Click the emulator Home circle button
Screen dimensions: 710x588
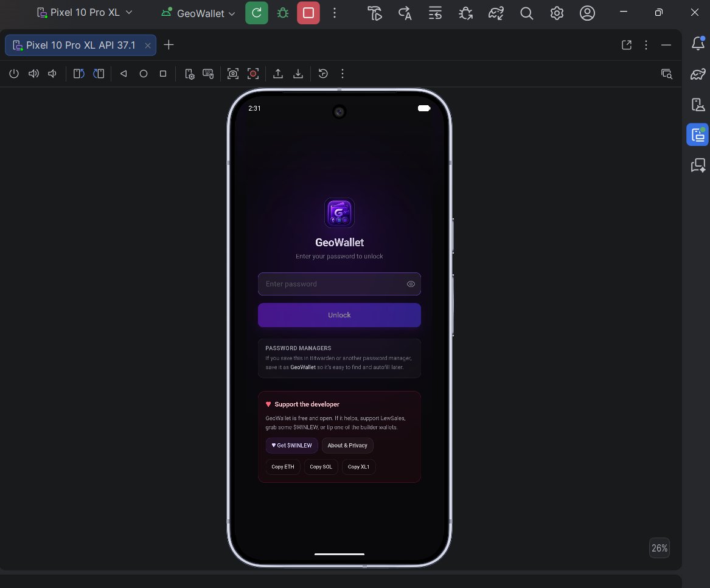144,74
